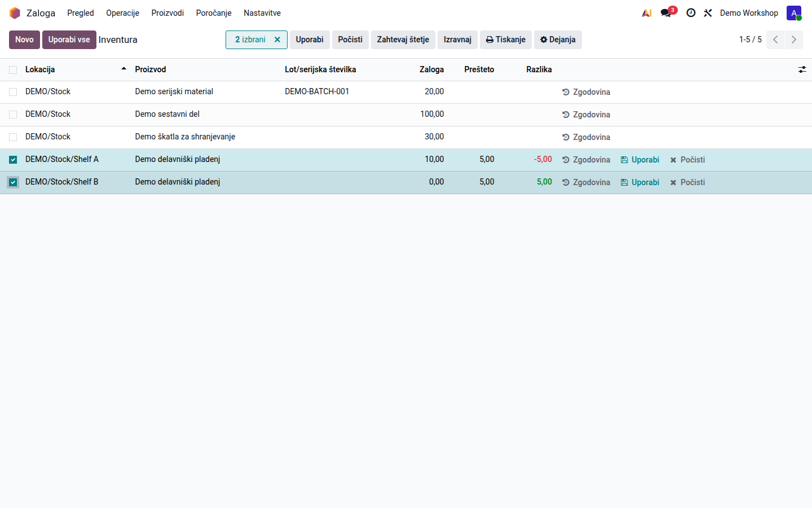Open the Zaloga app home icon

pyautogui.click(x=15, y=13)
